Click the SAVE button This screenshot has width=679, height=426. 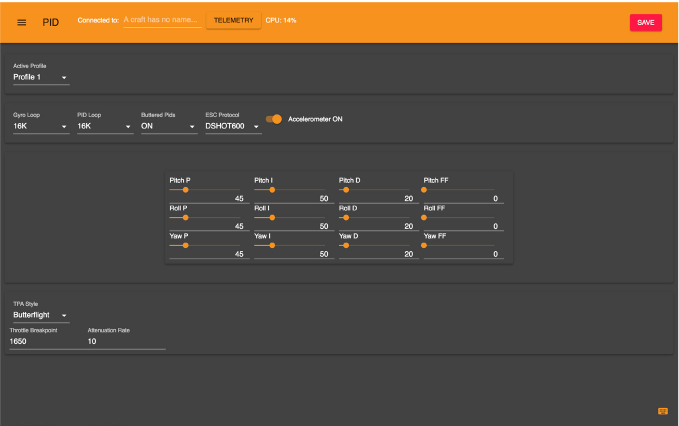tap(646, 23)
